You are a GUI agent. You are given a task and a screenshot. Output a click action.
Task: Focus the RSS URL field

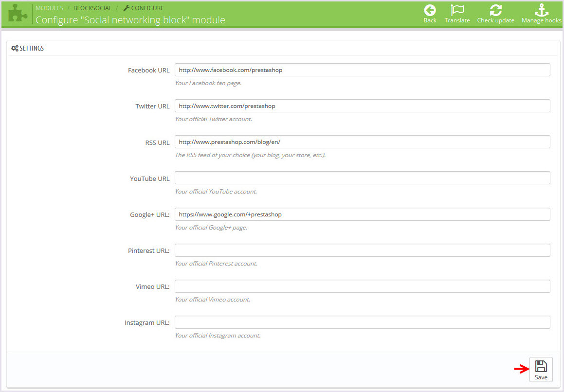362,142
